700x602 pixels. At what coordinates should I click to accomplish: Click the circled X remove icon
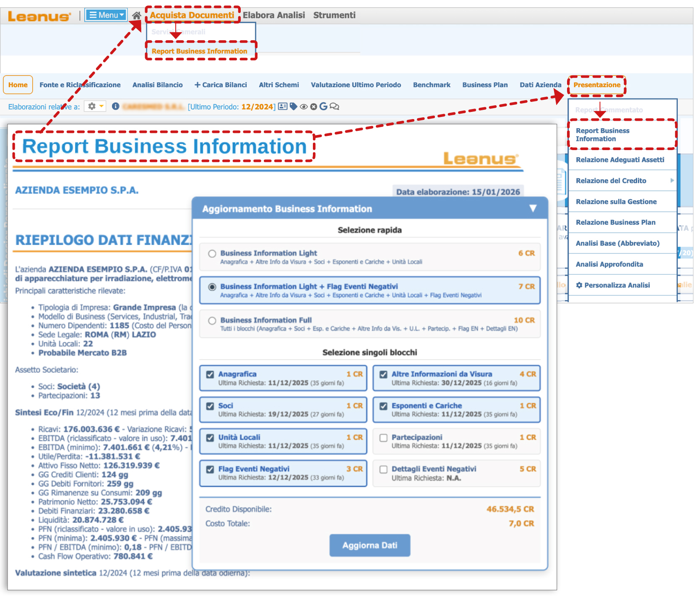[x=313, y=107]
